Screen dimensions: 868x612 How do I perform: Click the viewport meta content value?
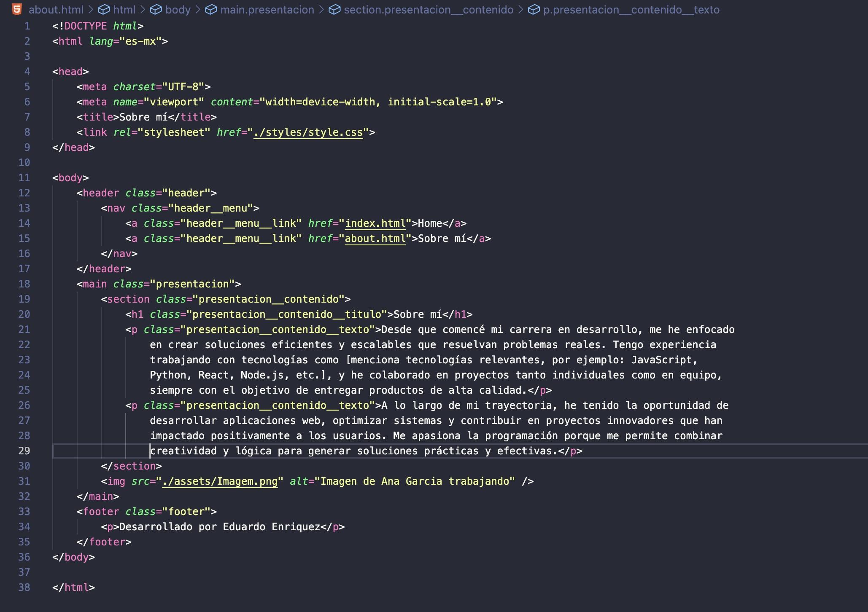click(378, 102)
